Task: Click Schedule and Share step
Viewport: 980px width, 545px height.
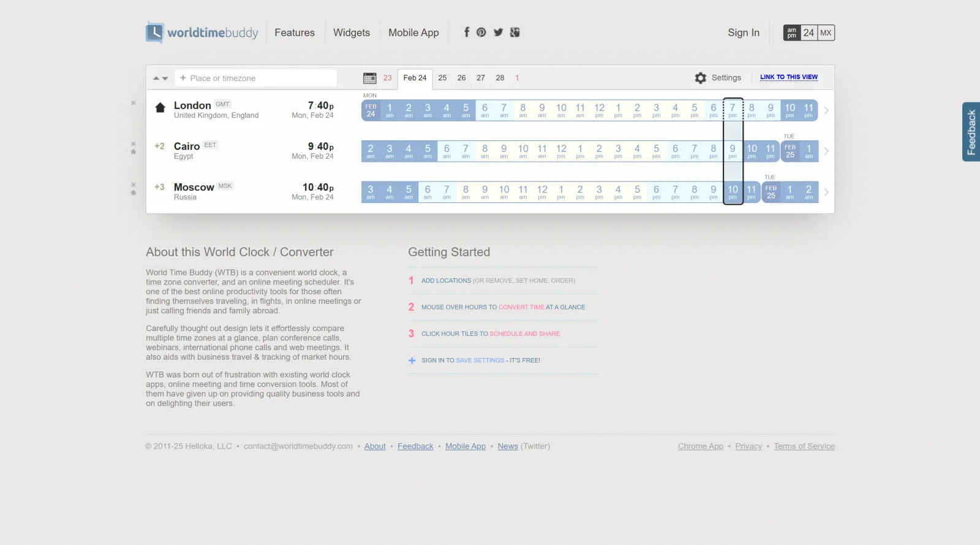Action: (x=524, y=334)
